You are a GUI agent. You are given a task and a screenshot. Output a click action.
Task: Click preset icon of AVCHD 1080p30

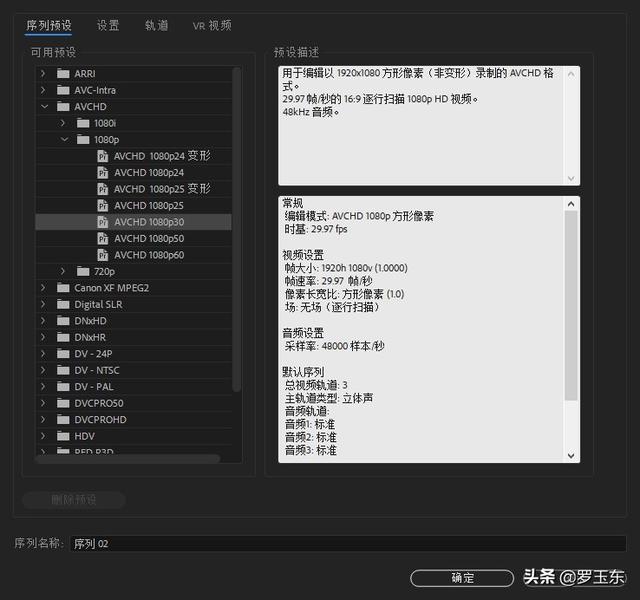point(103,222)
